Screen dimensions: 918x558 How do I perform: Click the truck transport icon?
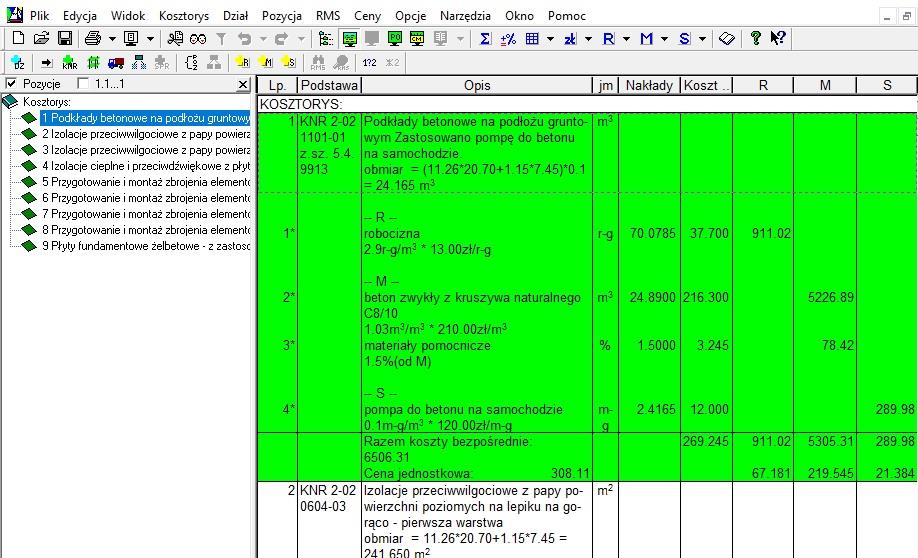[x=115, y=62]
